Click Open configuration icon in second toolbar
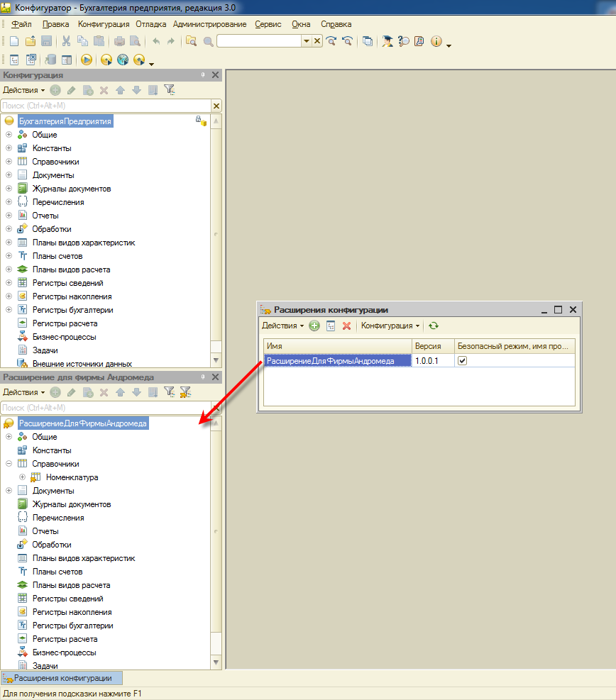This screenshot has height=700, width=616. (14, 60)
